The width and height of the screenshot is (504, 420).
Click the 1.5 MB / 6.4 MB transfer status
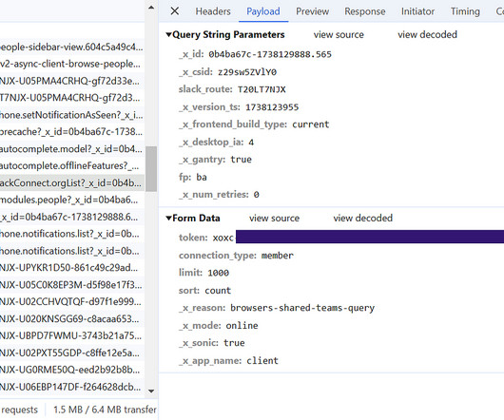click(105, 410)
